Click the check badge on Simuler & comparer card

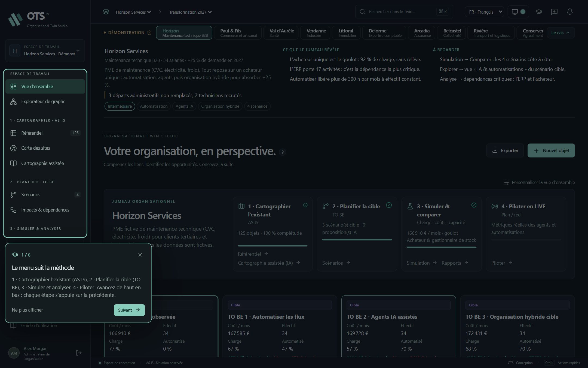(x=474, y=205)
